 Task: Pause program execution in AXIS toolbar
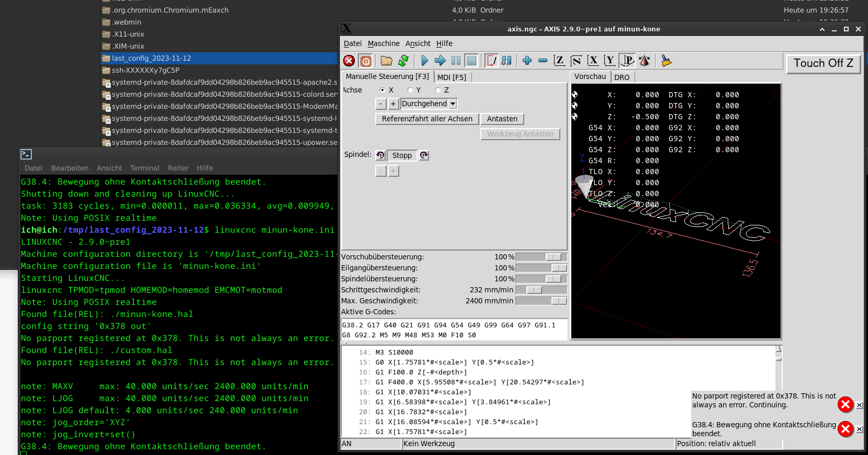click(456, 61)
